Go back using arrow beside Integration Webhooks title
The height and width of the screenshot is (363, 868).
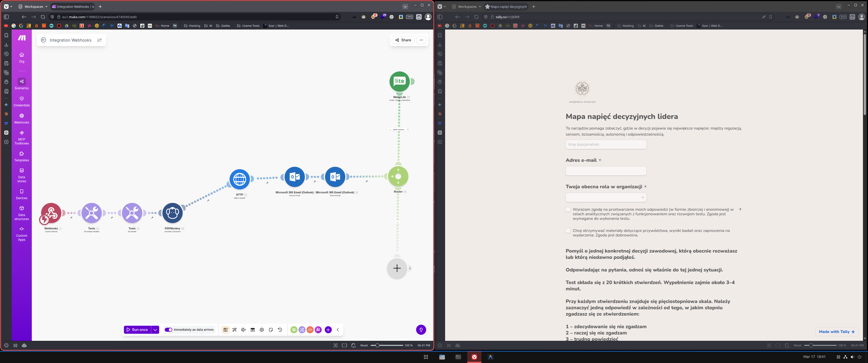point(43,40)
